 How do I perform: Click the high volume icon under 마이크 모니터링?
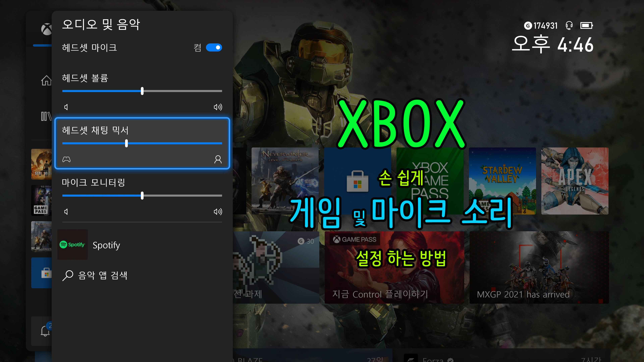[218, 212]
